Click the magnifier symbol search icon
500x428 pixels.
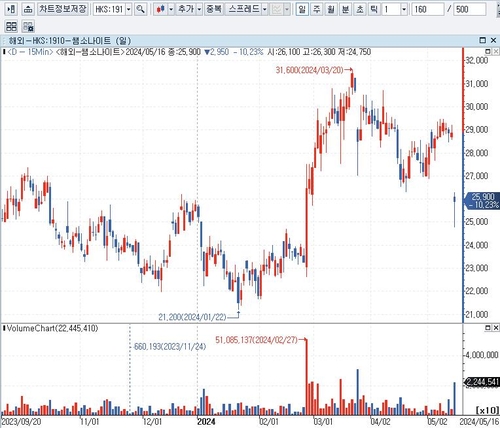point(141,9)
